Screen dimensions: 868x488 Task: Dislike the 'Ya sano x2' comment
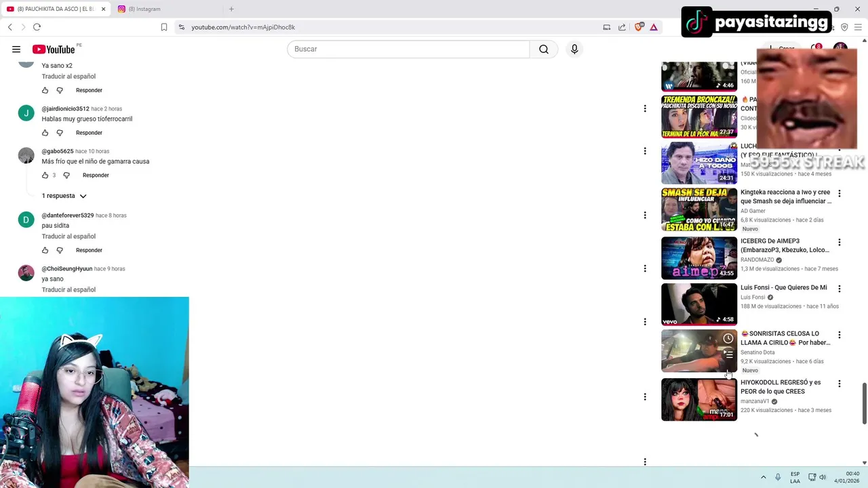click(60, 90)
